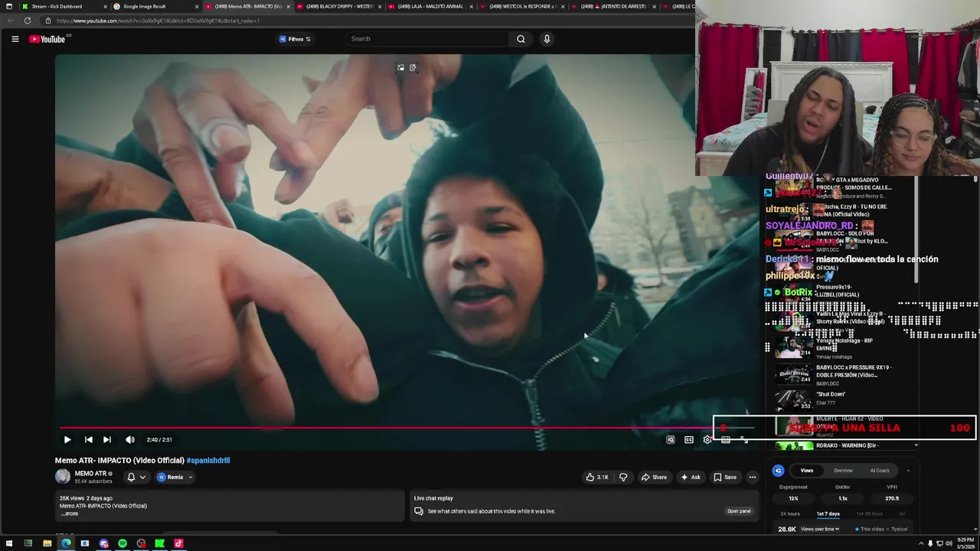
Task: Expand description with ...more
Action: pos(70,514)
